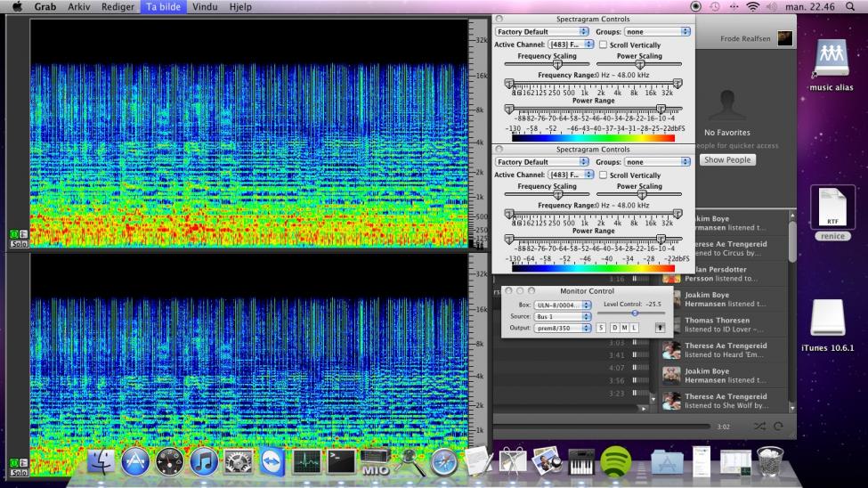Open Terminal in the dock
Viewport: 868px width, 488px height.
pyautogui.click(x=341, y=461)
